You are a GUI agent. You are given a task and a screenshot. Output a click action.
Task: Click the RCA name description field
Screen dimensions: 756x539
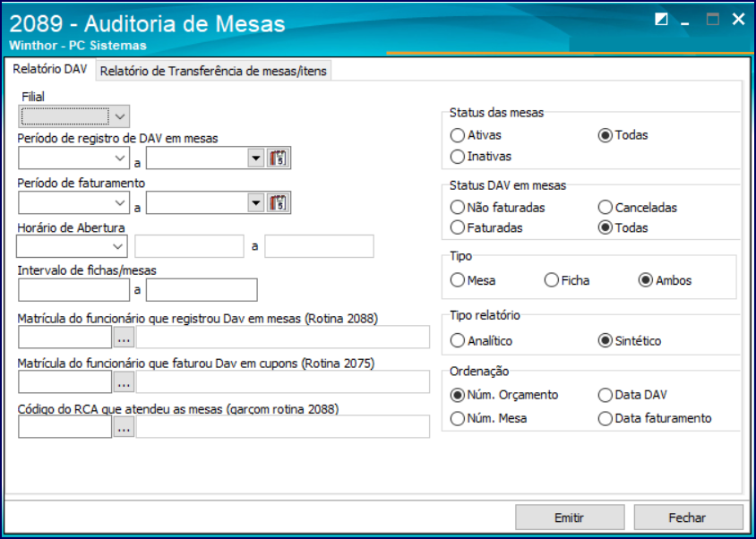point(283,427)
